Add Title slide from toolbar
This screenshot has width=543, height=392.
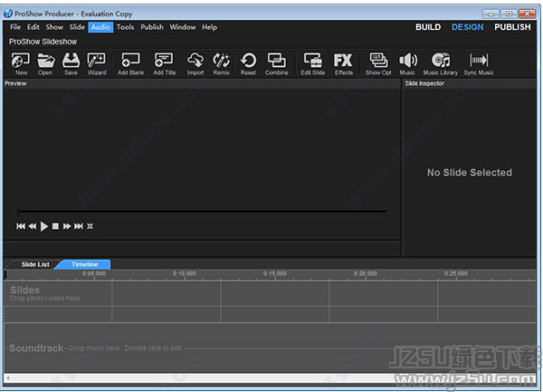click(x=165, y=64)
